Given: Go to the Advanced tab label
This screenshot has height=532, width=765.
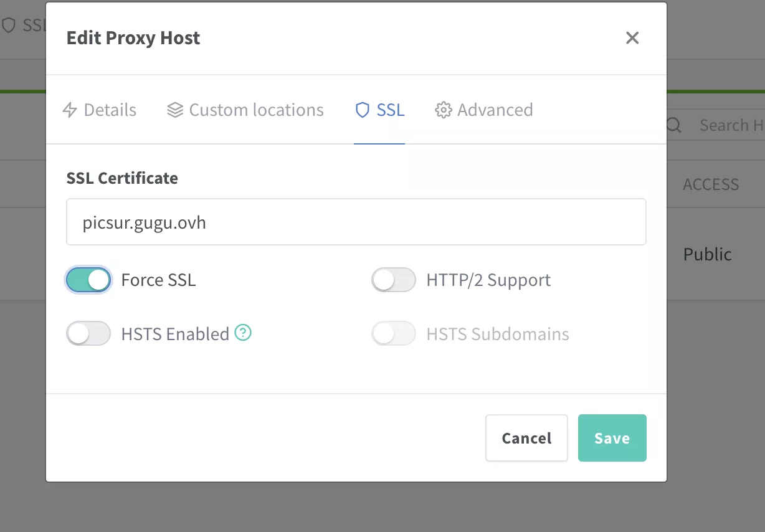Looking at the screenshot, I should coord(495,110).
